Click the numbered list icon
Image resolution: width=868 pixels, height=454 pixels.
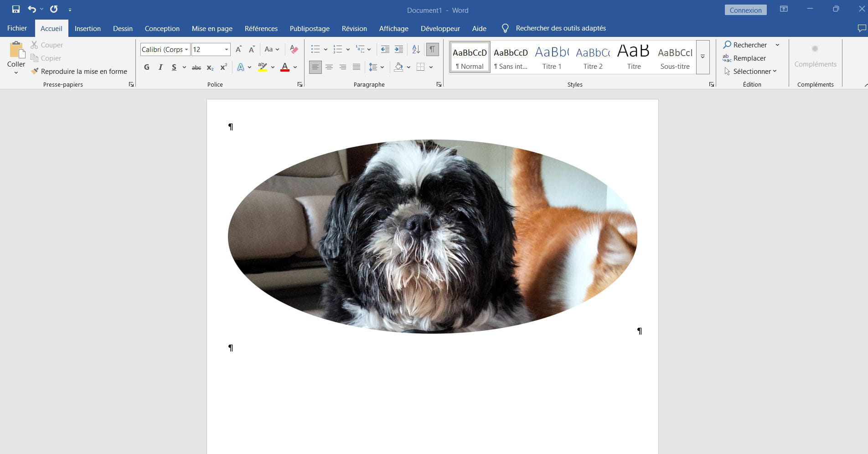coord(337,49)
